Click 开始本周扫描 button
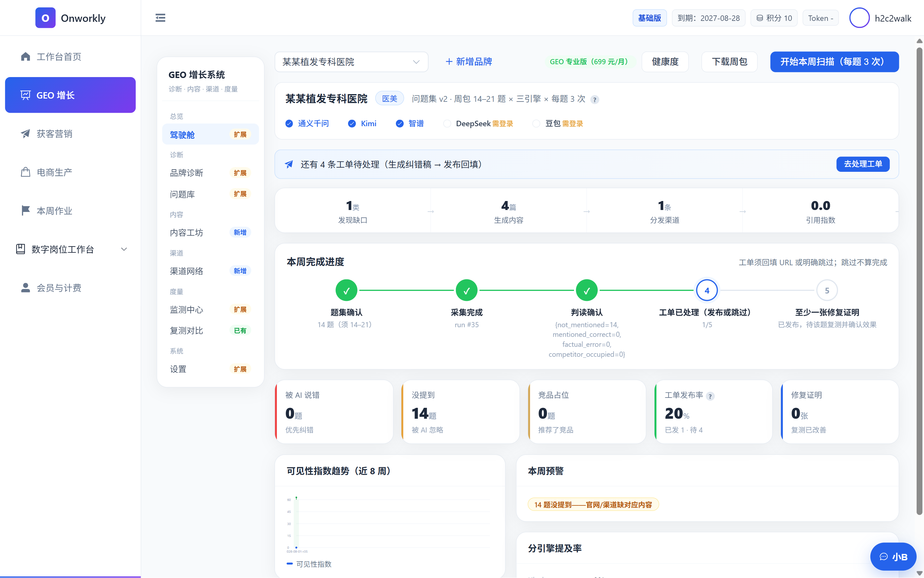Screen dimensions: 924x578 (834, 62)
